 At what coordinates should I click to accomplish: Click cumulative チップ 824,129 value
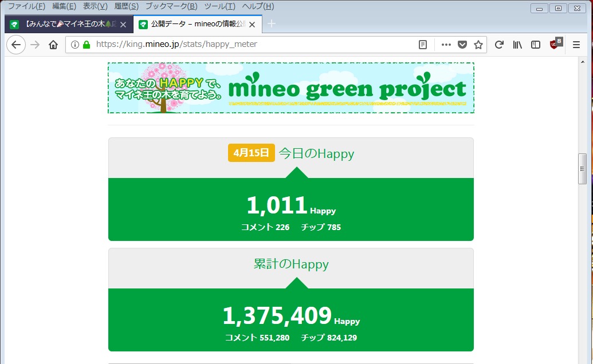tap(329, 338)
